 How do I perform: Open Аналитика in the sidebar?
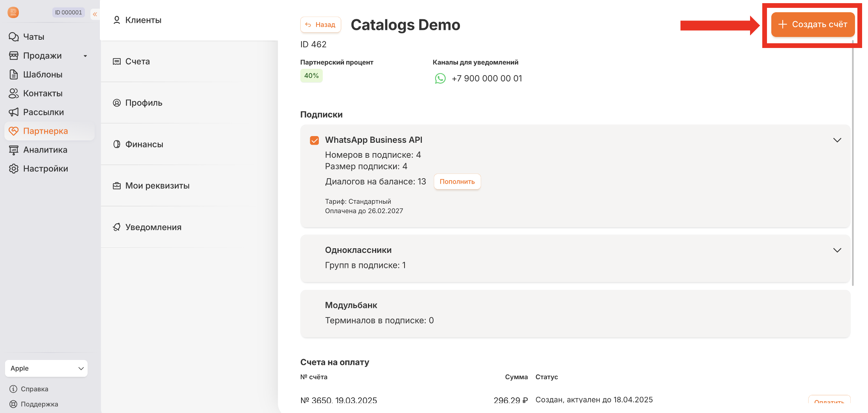point(45,150)
